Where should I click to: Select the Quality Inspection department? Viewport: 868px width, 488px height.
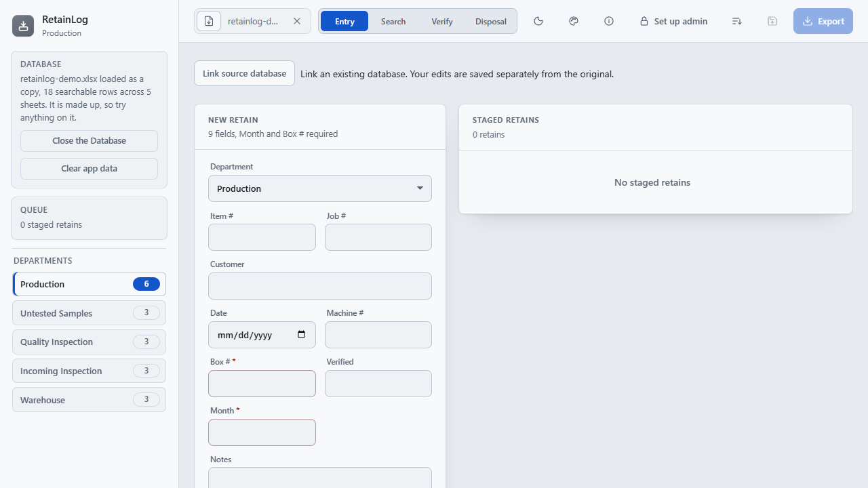89,342
